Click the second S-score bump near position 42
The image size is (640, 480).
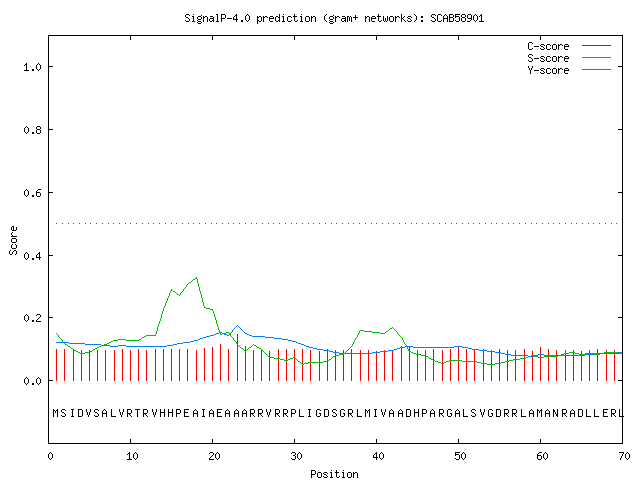pos(393,328)
